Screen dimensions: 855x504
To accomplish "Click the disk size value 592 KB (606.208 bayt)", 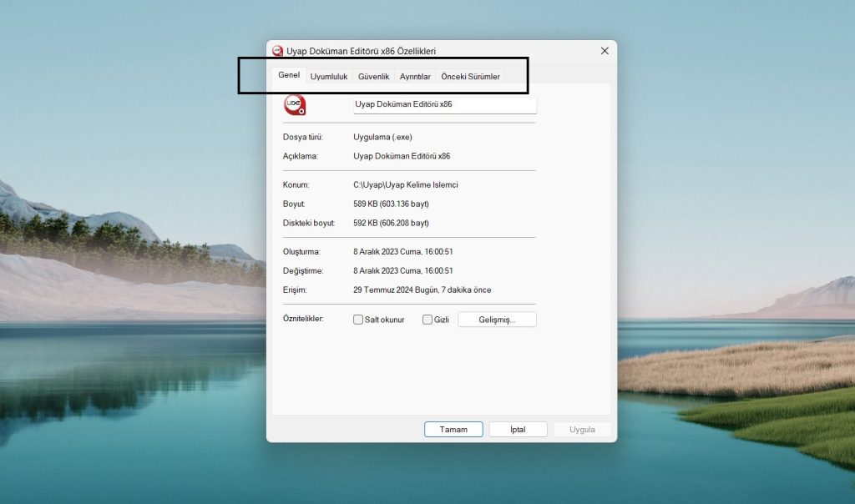I will pyautogui.click(x=391, y=223).
